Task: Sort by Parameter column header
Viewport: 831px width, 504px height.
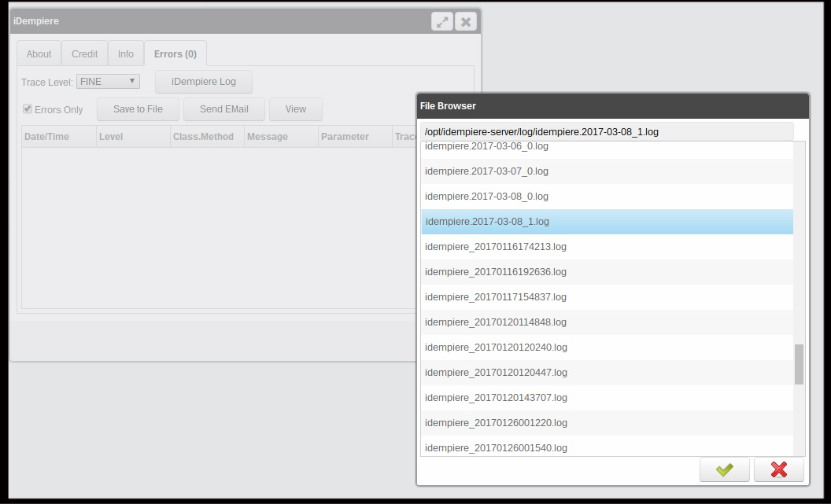Action: click(x=355, y=137)
